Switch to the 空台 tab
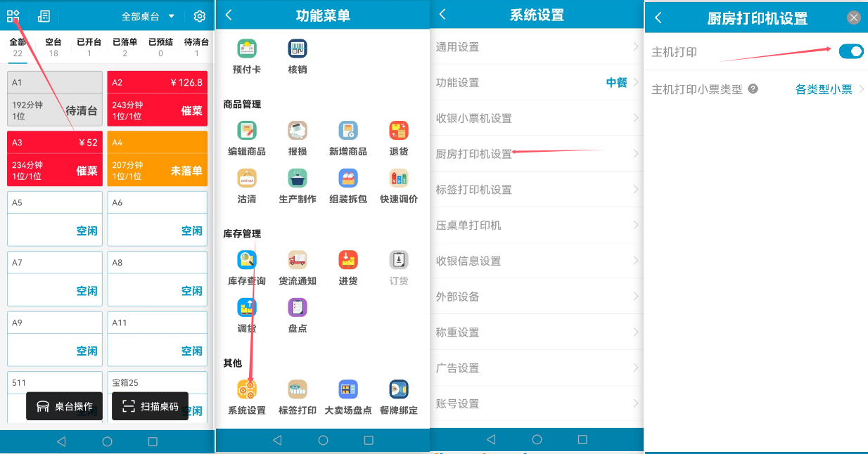Screen dimensions: 868x454 coord(53,48)
